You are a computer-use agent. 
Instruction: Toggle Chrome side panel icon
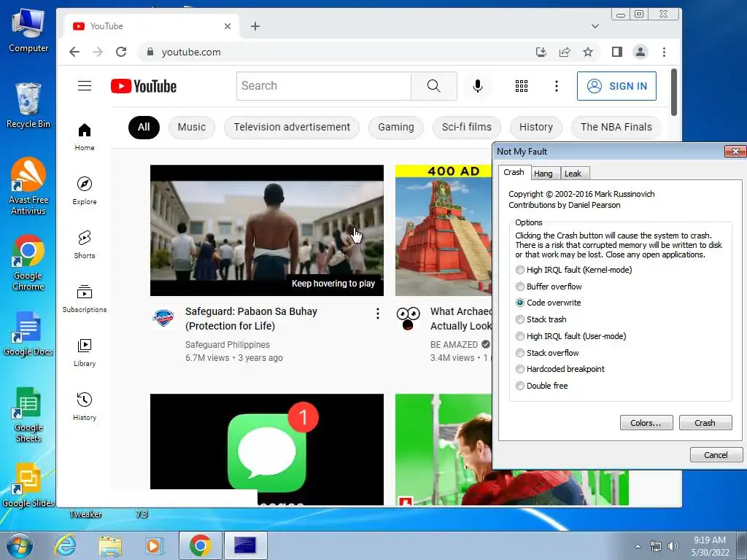click(617, 52)
